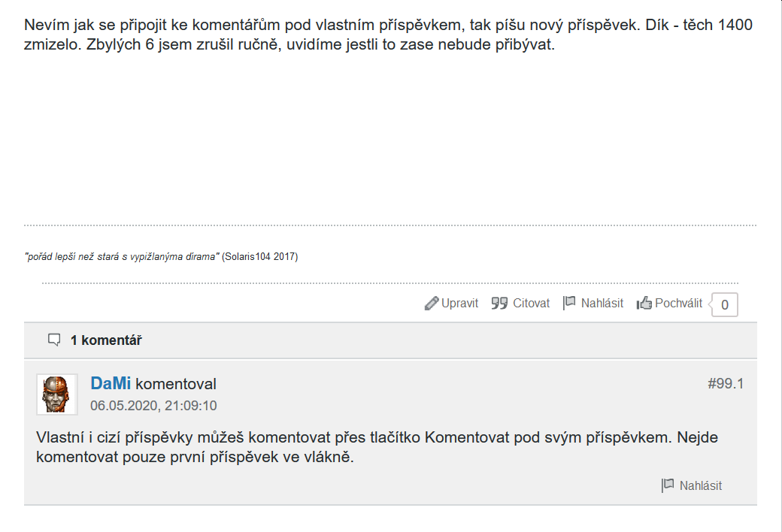782x532 pixels.
Task: Click the flag icon under the main post
Action: pyautogui.click(x=569, y=303)
